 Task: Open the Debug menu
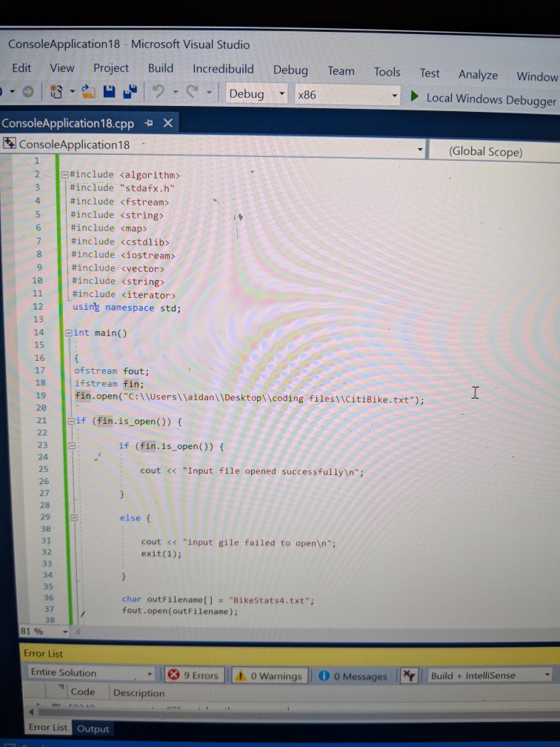pos(290,70)
